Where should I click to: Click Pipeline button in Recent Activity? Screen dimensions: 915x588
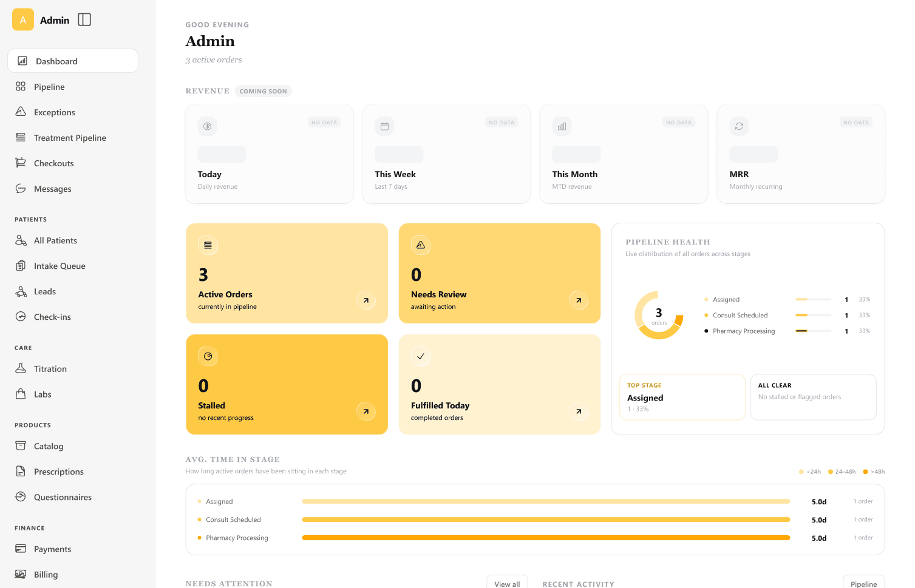click(x=863, y=583)
